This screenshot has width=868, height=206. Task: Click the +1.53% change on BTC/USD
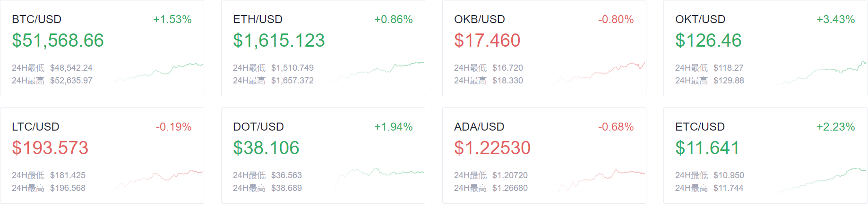172,19
